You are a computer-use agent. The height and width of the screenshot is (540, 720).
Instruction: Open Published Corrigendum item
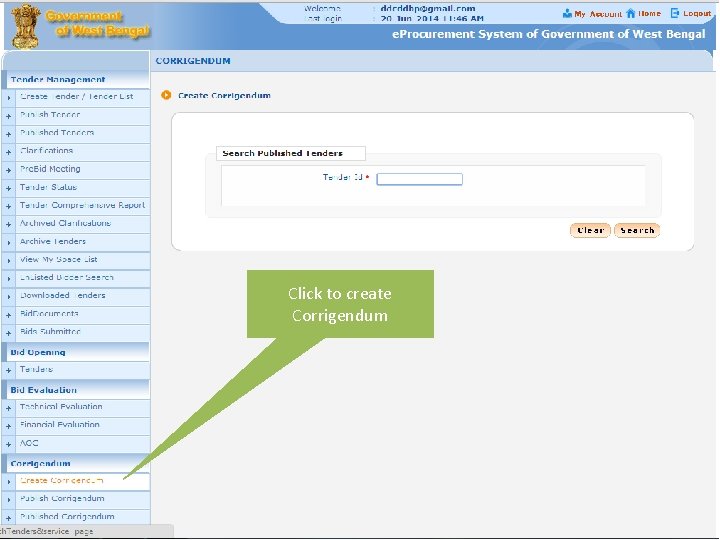click(x=67, y=516)
